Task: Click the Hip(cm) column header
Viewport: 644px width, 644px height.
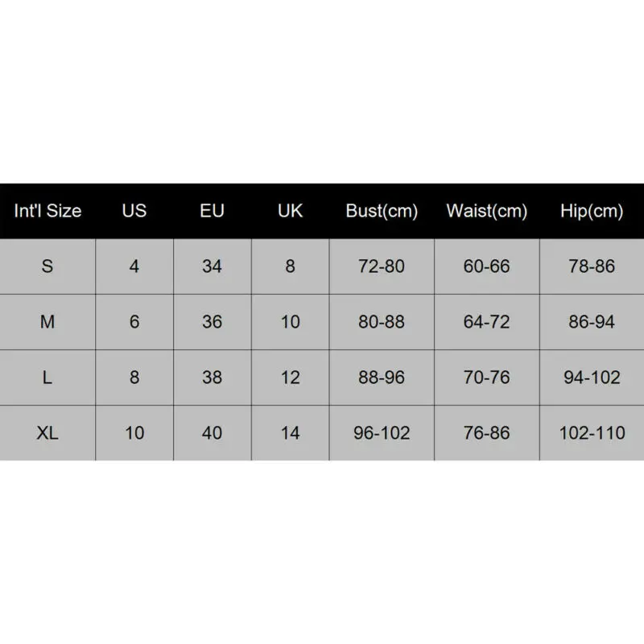Action: (592, 212)
